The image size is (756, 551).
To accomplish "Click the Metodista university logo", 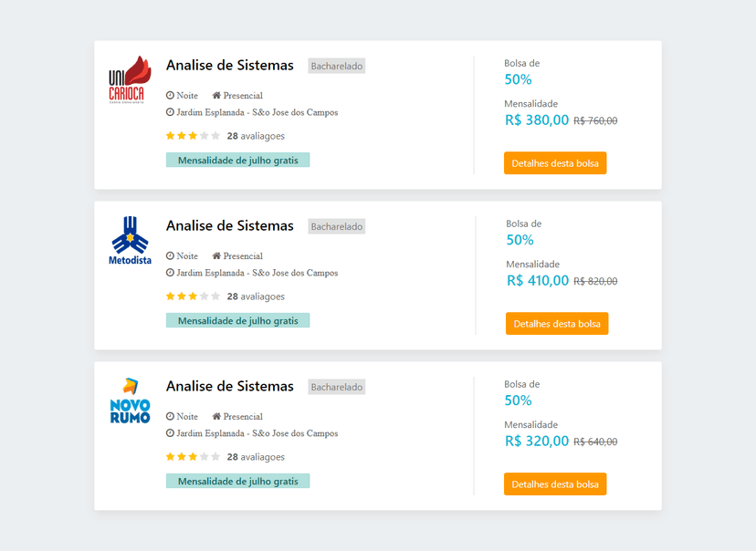I will [x=128, y=240].
